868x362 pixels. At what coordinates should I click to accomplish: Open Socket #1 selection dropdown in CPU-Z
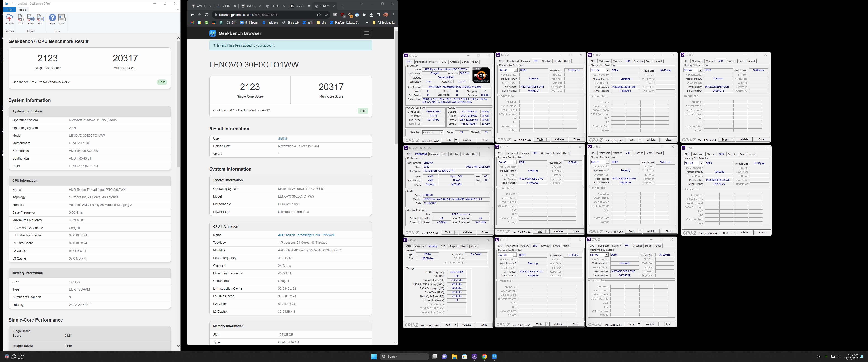click(433, 133)
